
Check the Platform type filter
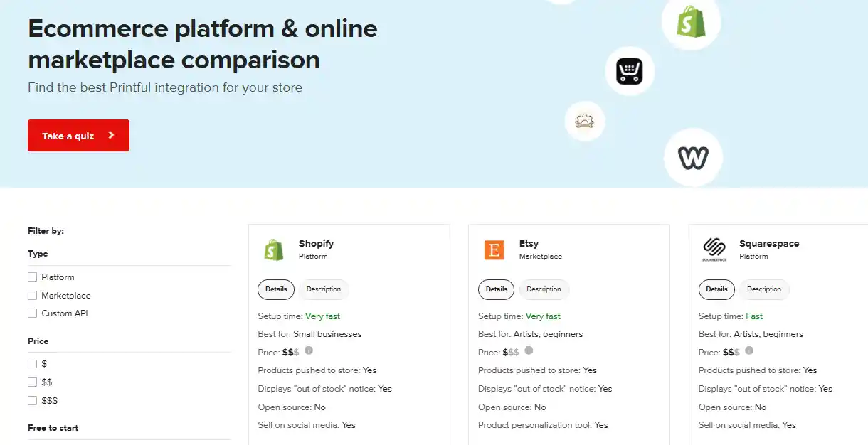click(32, 277)
